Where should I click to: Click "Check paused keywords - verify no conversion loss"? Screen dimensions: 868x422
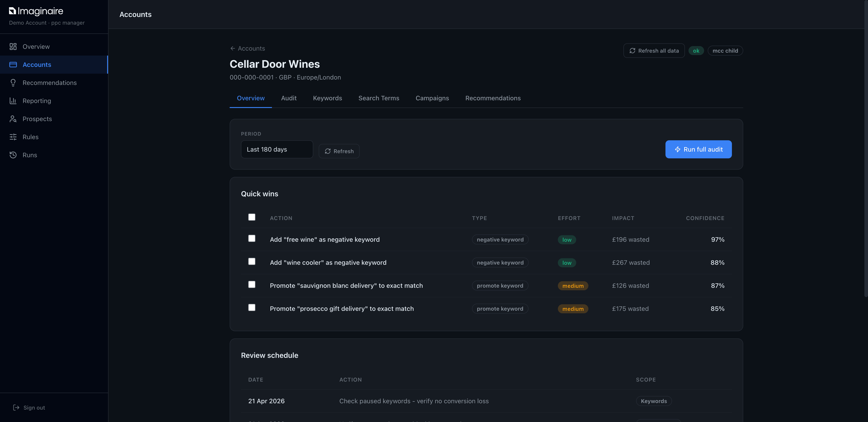coord(414,401)
